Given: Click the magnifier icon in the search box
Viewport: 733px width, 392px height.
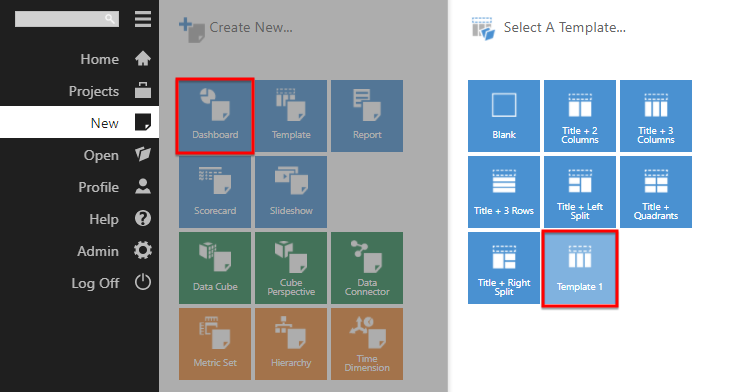Looking at the screenshot, I should click(x=109, y=19).
